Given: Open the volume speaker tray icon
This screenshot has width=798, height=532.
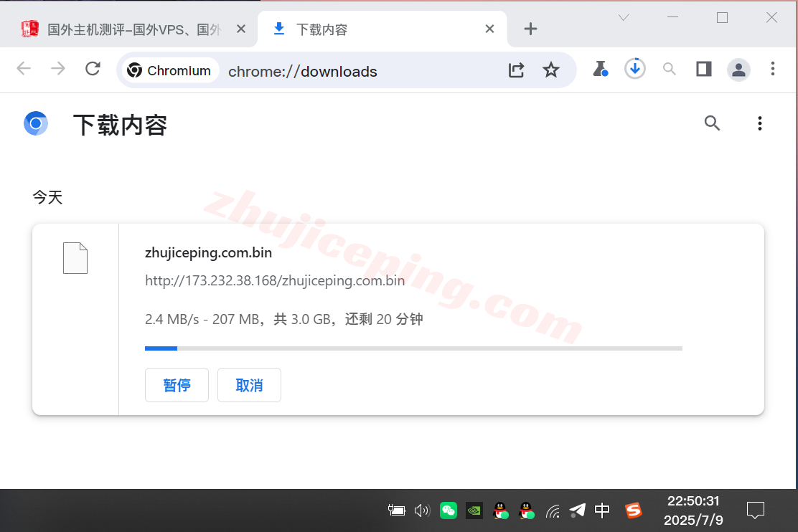Looking at the screenshot, I should [x=422, y=510].
